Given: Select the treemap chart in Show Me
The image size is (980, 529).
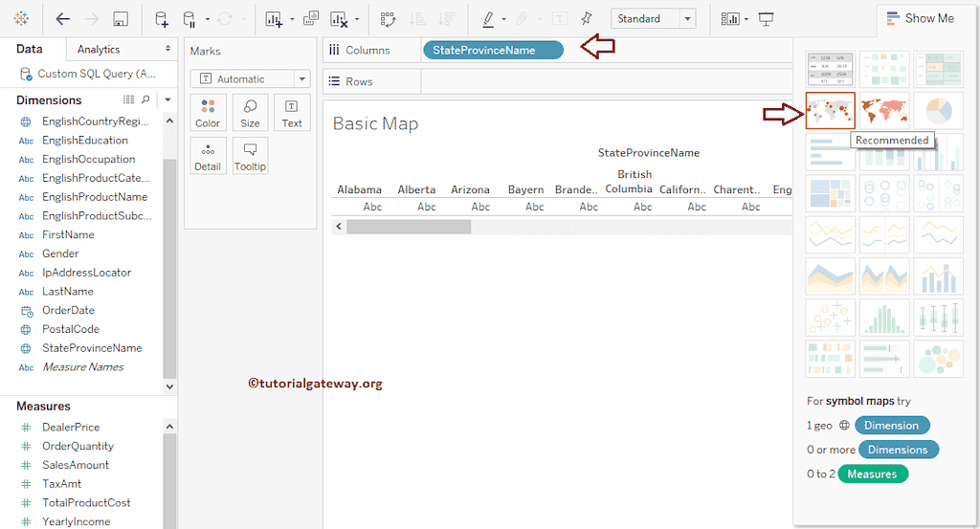Looking at the screenshot, I should click(x=830, y=193).
